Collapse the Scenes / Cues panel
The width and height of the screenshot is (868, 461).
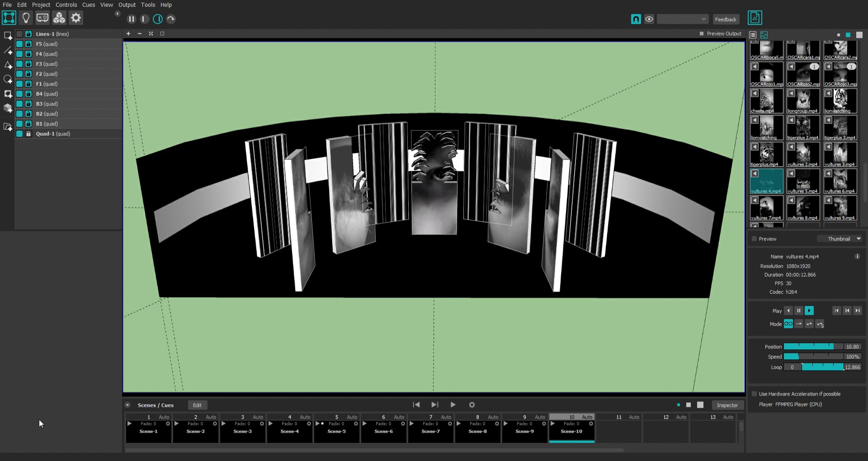(128, 405)
